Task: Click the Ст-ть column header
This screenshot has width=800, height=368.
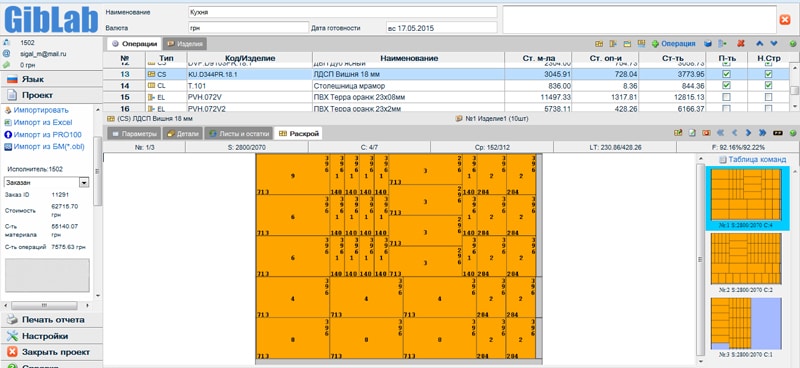Action: (x=672, y=58)
